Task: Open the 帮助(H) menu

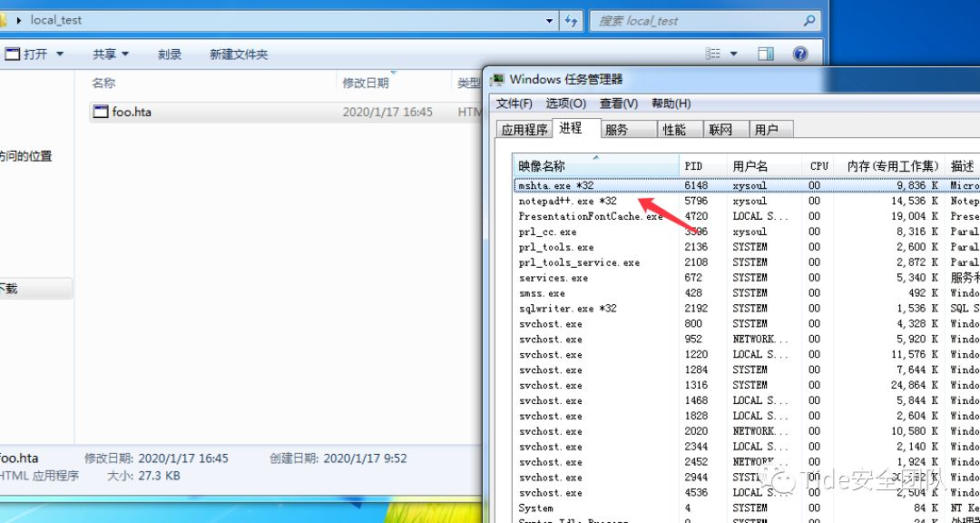Action: click(x=671, y=104)
